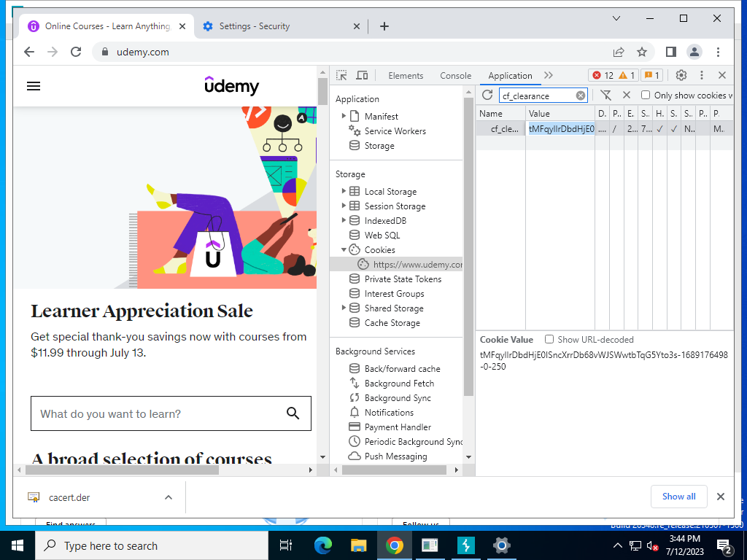Viewport: 747px width, 560px height.
Task: Select the Online Courses browser tab
Action: (107, 26)
